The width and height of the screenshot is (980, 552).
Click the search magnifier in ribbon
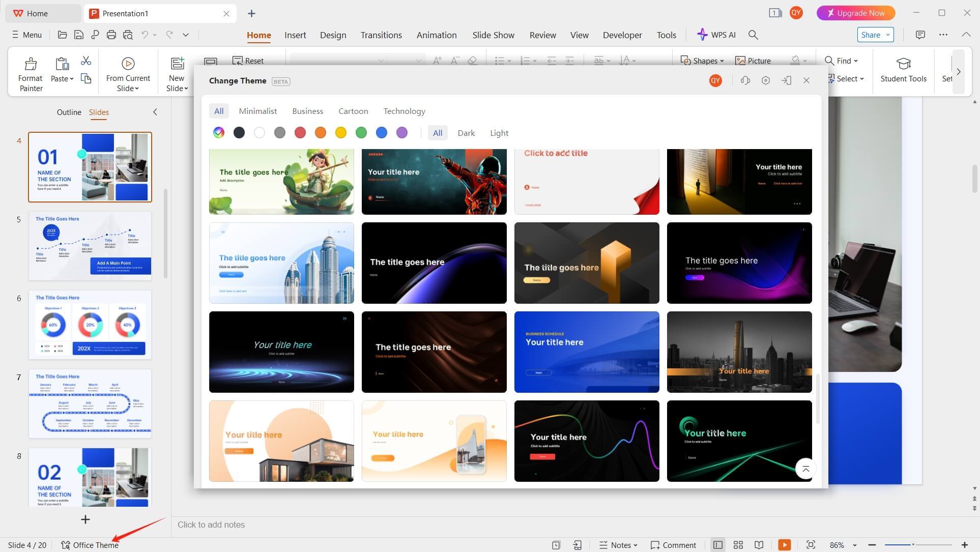point(753,35)
